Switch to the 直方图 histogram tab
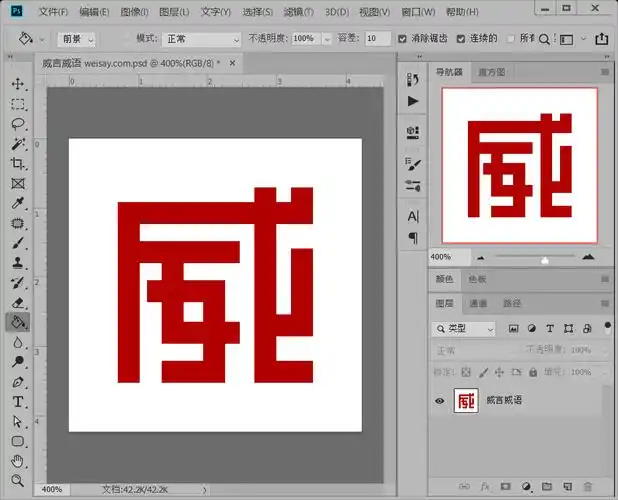The image size is (618, 500). point(492,72)
